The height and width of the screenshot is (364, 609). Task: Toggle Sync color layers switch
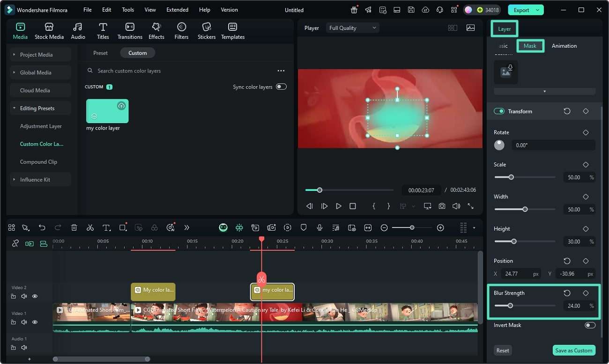click(281, 87)
